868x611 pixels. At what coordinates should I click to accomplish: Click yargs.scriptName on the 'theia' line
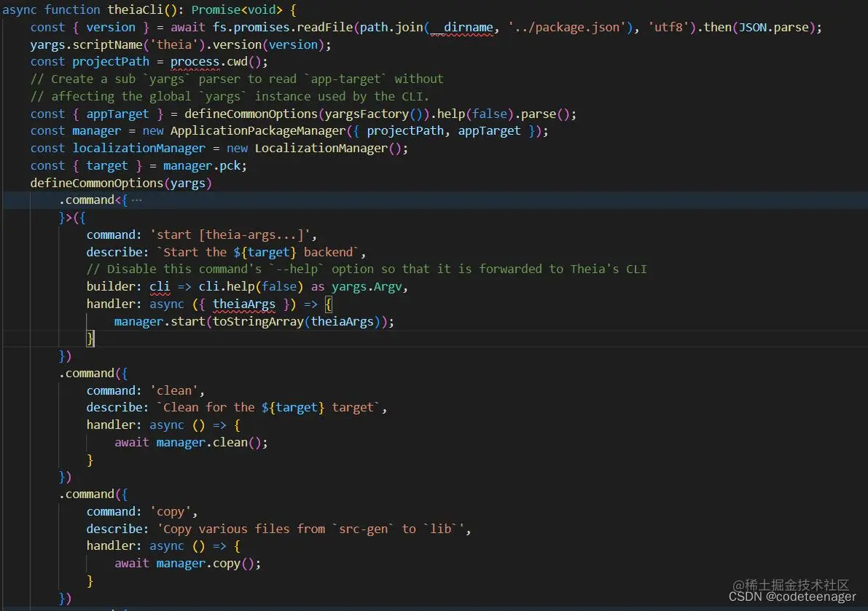pos(86,45)
